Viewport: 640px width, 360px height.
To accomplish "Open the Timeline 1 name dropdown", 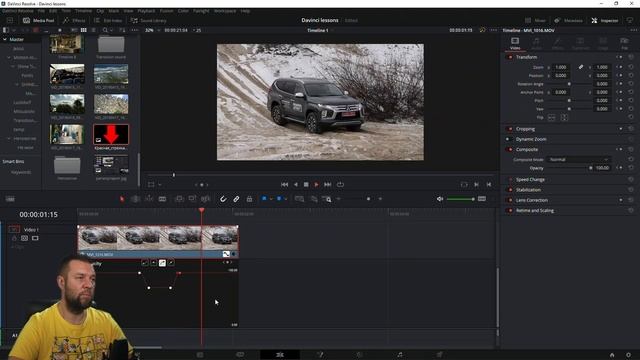I will click(320, 30).
